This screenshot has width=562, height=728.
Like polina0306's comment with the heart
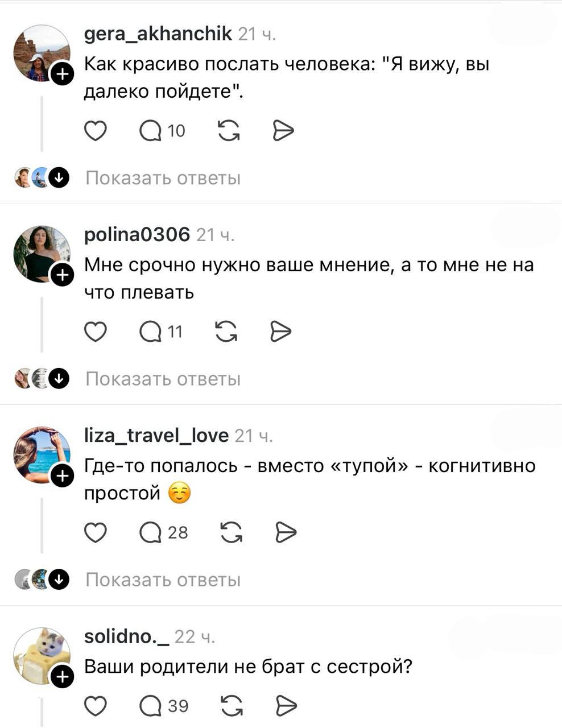96,331
